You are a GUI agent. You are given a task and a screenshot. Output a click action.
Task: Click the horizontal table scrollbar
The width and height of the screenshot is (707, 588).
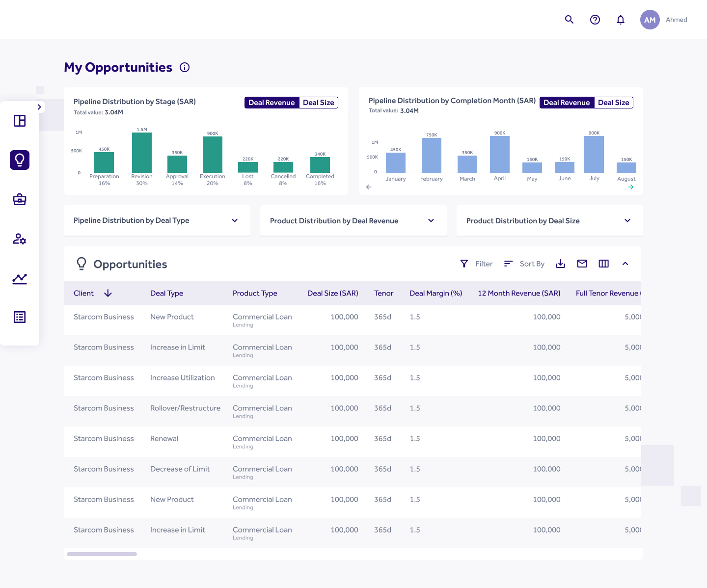102,554
